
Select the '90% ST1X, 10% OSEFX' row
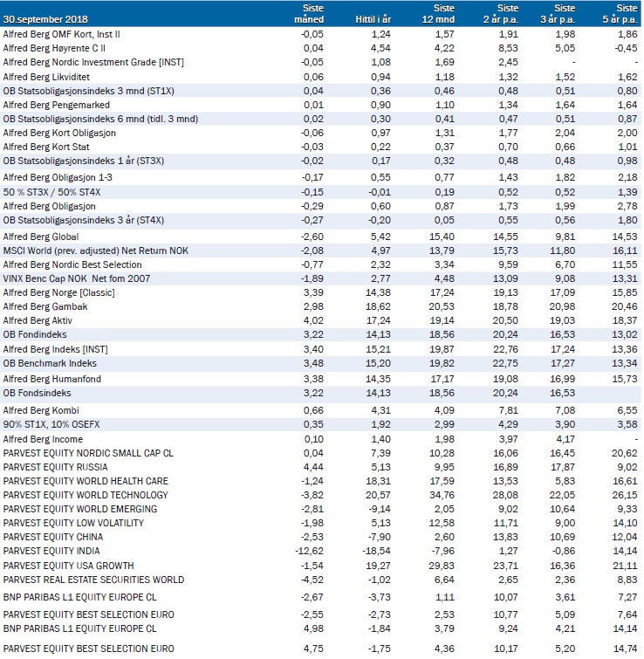[322, 424]
